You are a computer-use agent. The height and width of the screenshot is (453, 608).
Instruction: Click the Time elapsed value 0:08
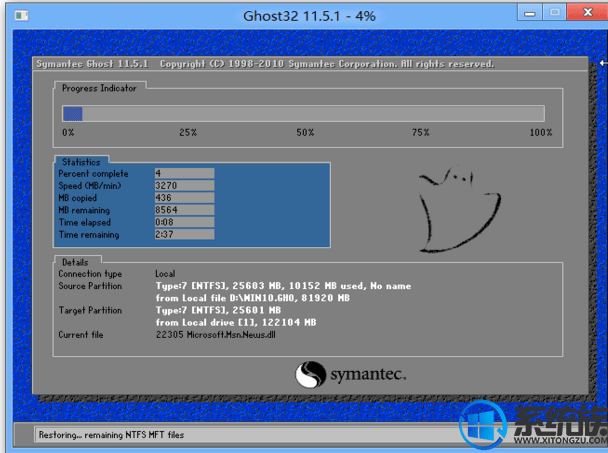[184, 222]
